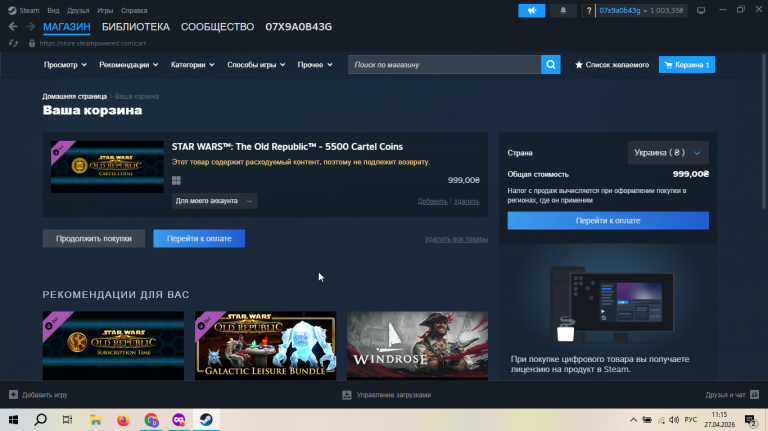This screenshot has height=431, width=768.
Task: Open the notifications bell
Action: [563, 10]
